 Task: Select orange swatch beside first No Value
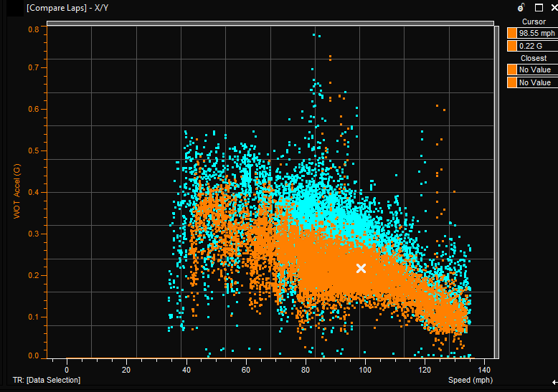tap(512, 70)
